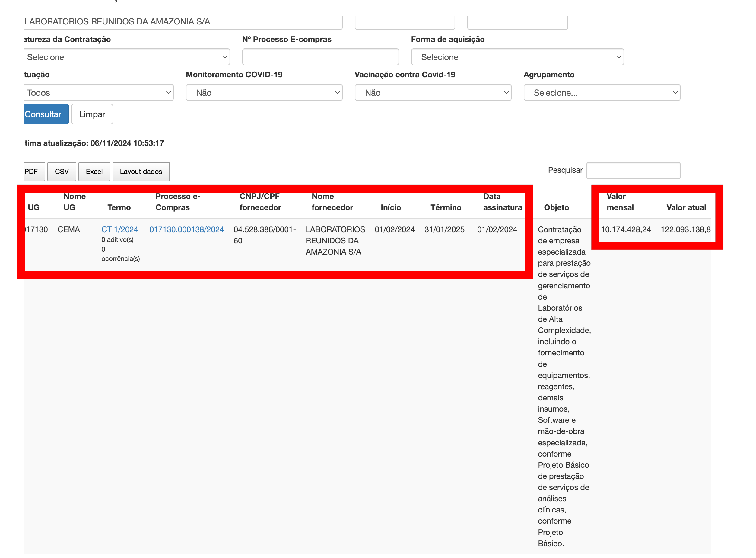Viewport: 756px width, 558px height.
Task: Open process link 017130.000138/2024
Action: point(187,230)
